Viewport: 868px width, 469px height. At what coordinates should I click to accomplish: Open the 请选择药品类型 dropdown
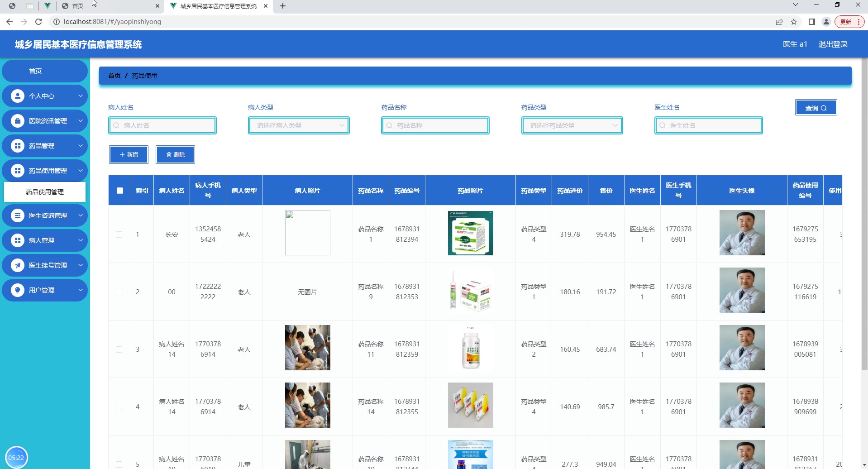click(x=572, y=125)
